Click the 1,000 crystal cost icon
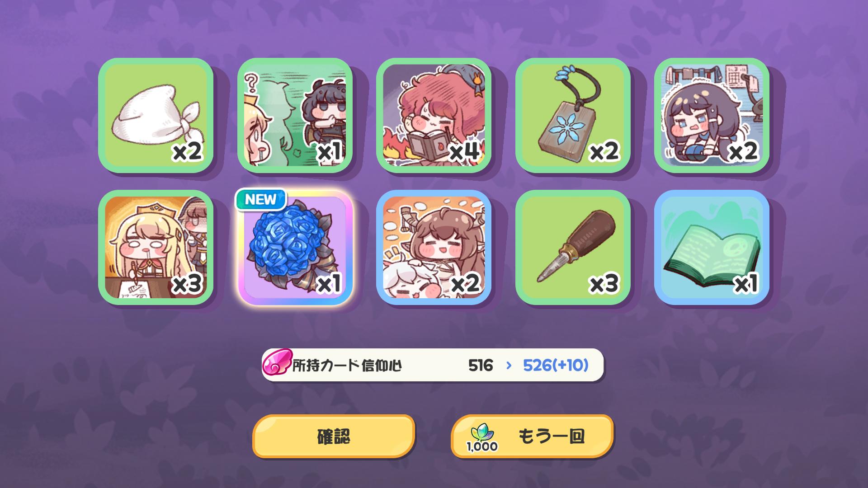Image resolution: width=868 pixels, height=488 pixels. tap(482, 437)
